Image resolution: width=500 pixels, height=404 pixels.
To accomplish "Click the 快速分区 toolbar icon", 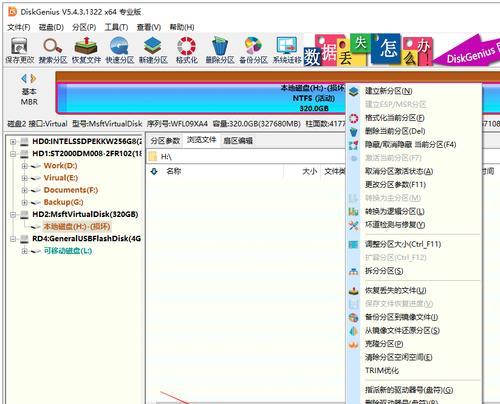I will (120, 50).
